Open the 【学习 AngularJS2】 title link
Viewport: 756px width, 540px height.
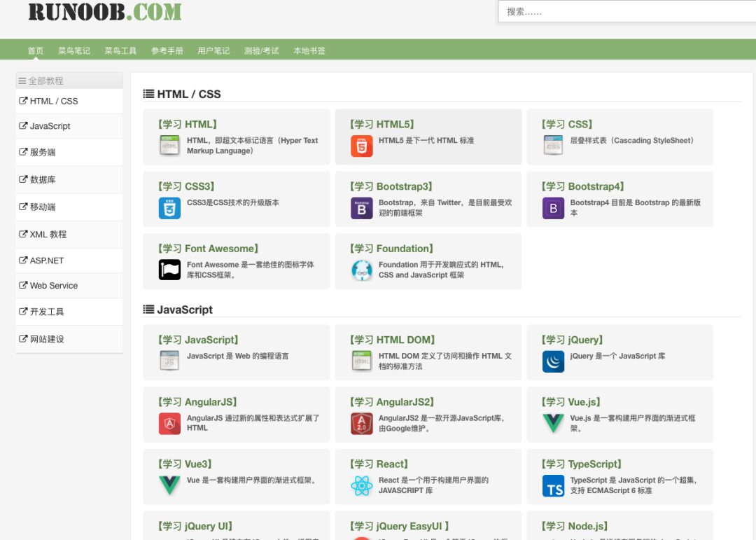point(392,402)
